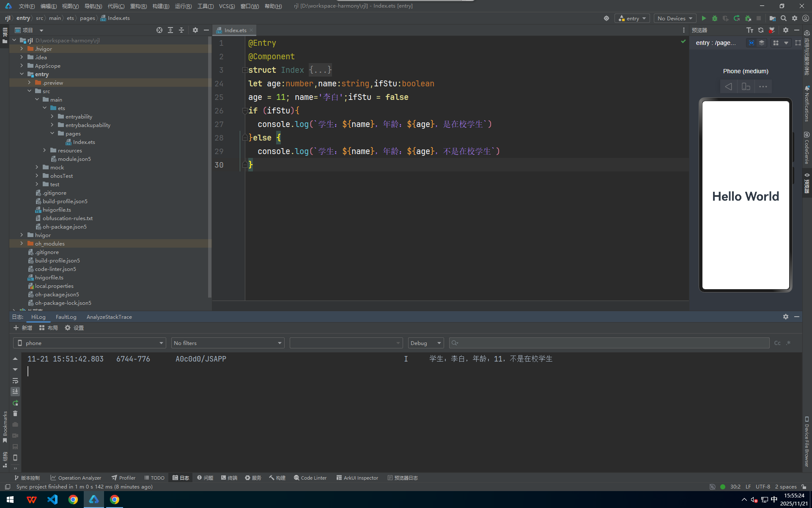Open the Search Everywhere magnifier
Viewport: 812px width, 508px height.
[x=784, y=18]
